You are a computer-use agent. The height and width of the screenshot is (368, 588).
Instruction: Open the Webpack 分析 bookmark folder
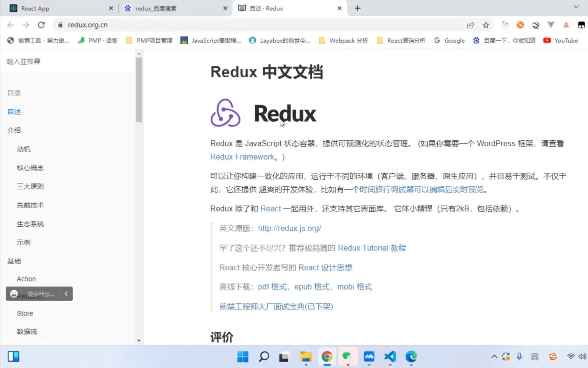coord(343,41)
